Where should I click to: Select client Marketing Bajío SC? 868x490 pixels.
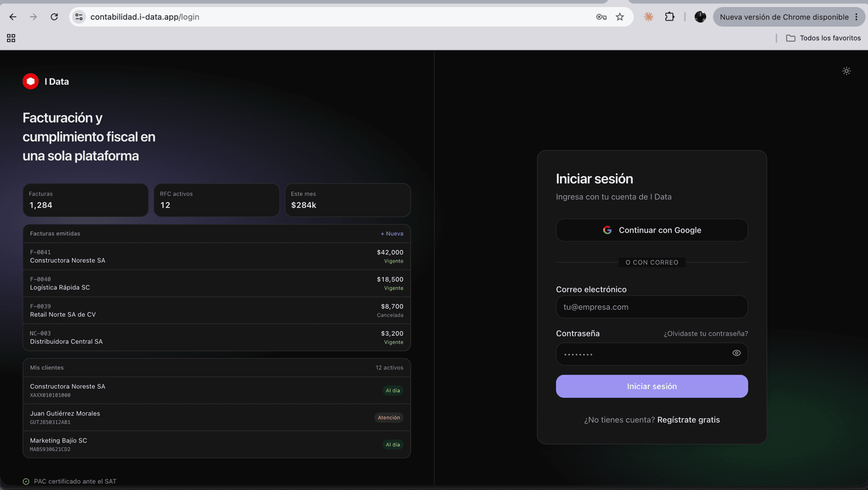click(216, 444)
